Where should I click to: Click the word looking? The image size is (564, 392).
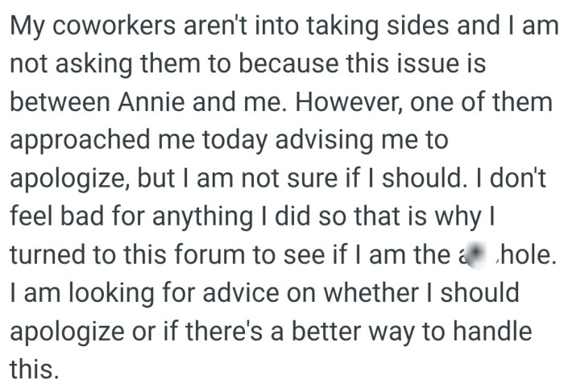[111, 294]
